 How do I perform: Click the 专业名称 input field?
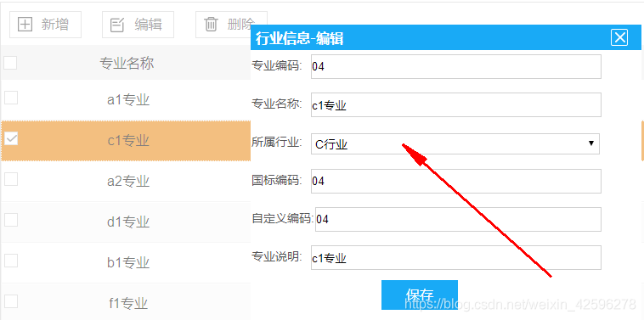pyautogui.click(x=456, y=104)
